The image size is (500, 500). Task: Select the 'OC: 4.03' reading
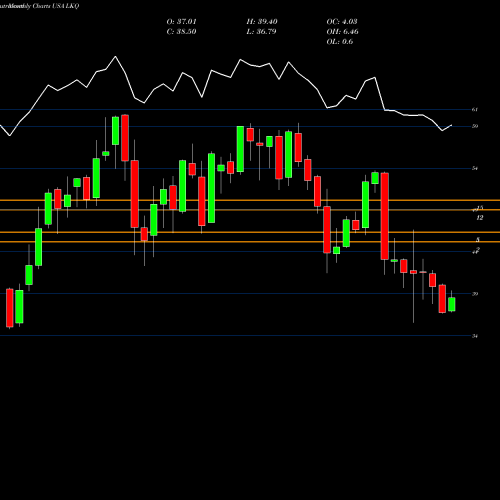pyautogui.click(x=342, y=22)
